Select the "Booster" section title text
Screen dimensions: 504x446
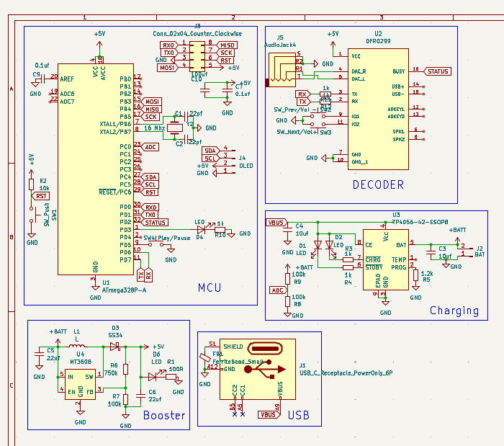pyautogui.click(x=163, y=415)
